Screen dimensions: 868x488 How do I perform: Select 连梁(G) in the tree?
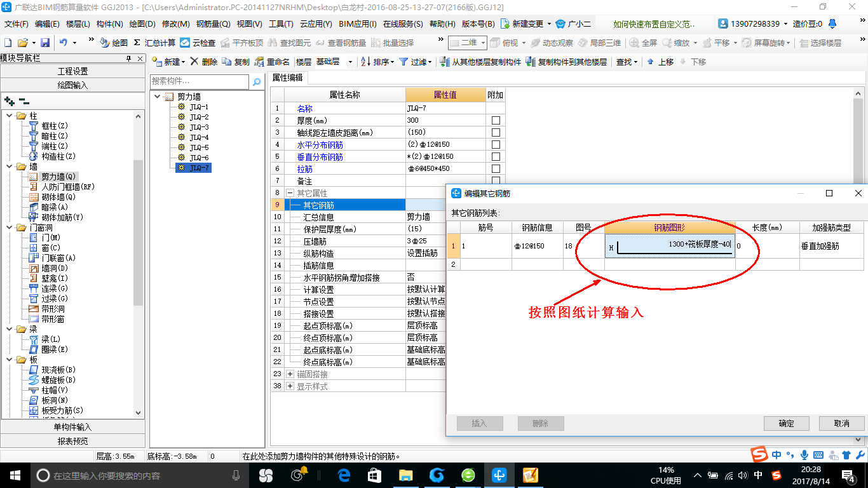click(x=55, y=288)
